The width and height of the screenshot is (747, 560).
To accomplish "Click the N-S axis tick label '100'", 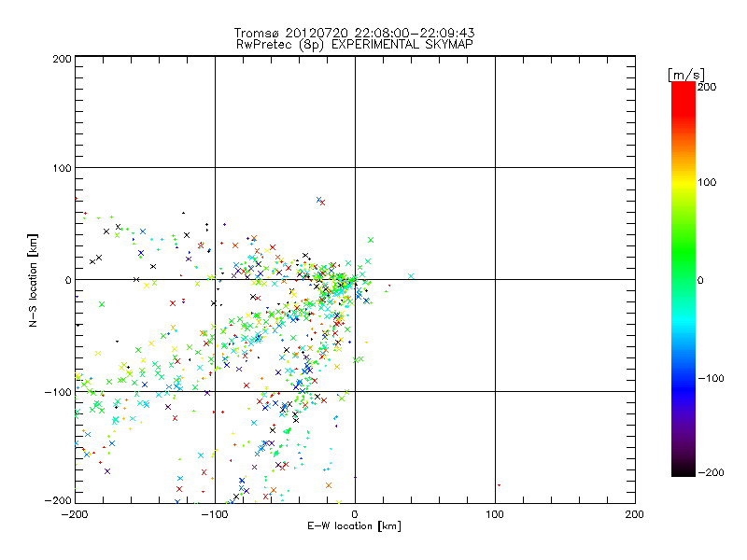I will click(62, 168).
